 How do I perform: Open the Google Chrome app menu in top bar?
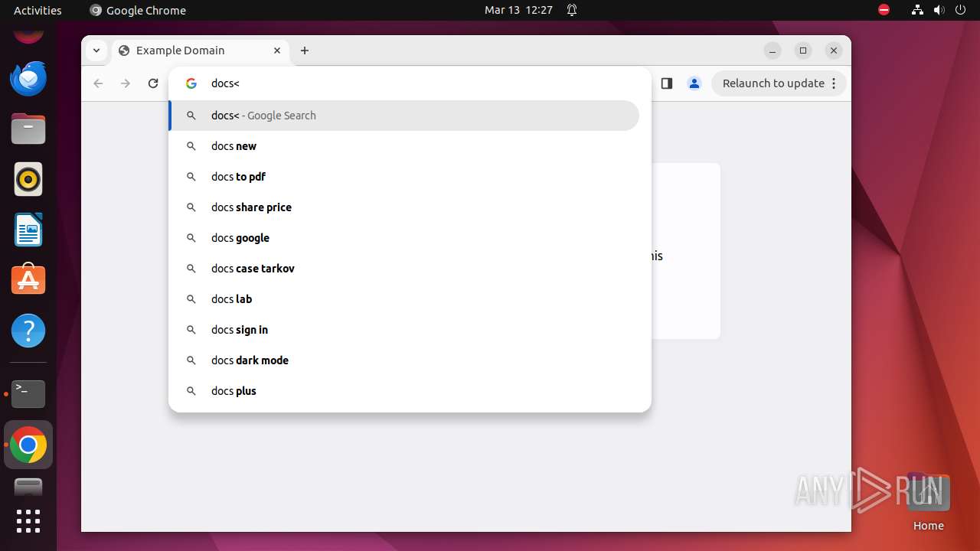coord(138,10)
